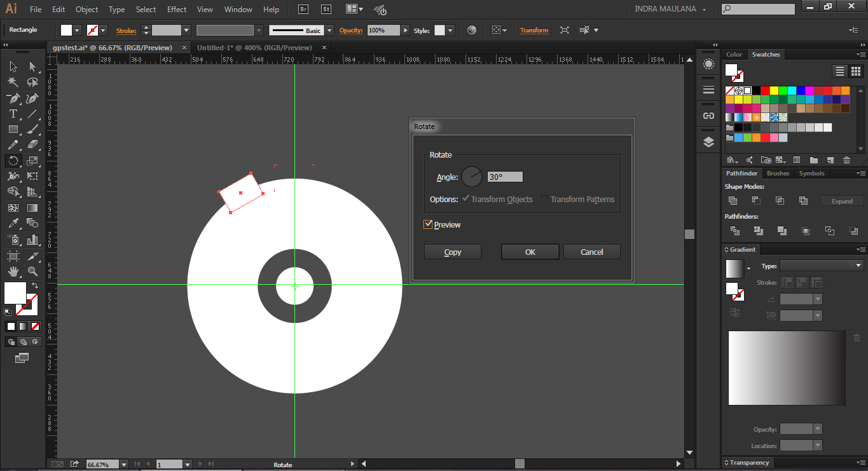Toggle Transform Objects checkbox
The width and height of the screenshot is (868, 471).
465,199
